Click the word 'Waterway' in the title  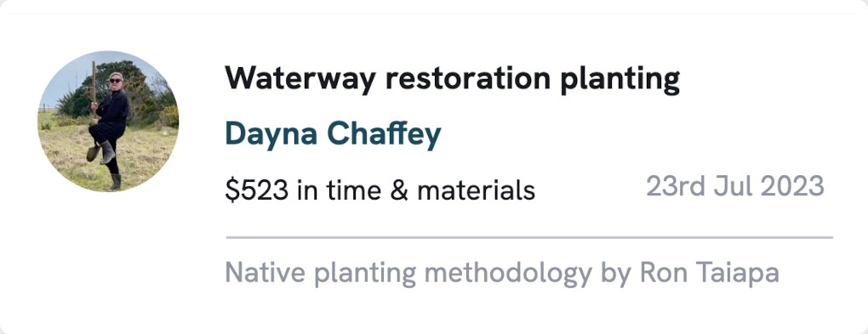(300, 80)
